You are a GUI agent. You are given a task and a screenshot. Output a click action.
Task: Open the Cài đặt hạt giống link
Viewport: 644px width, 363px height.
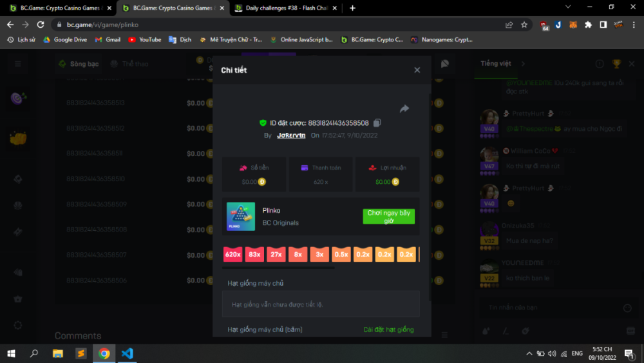pos(388,329)
